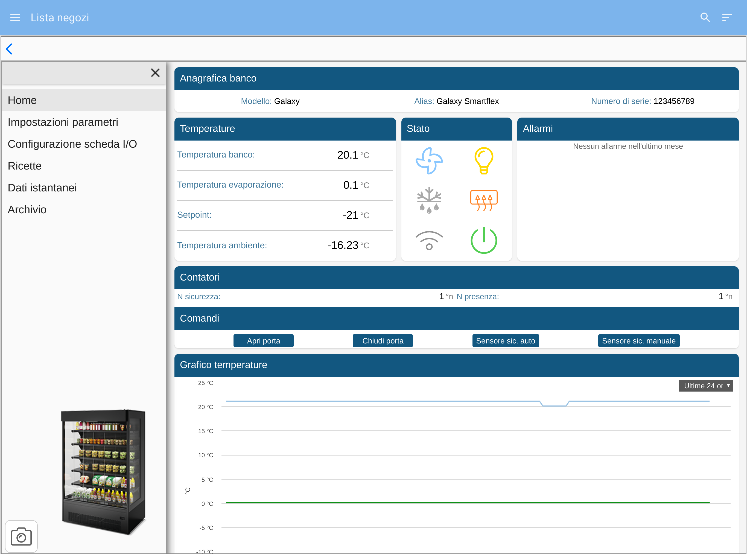Open the Ricette menu item
This screenshot has width=747, height=560.
[25, 166]
